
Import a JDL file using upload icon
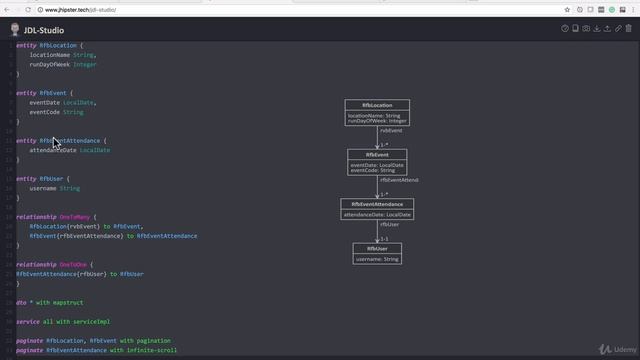[607, 28]
